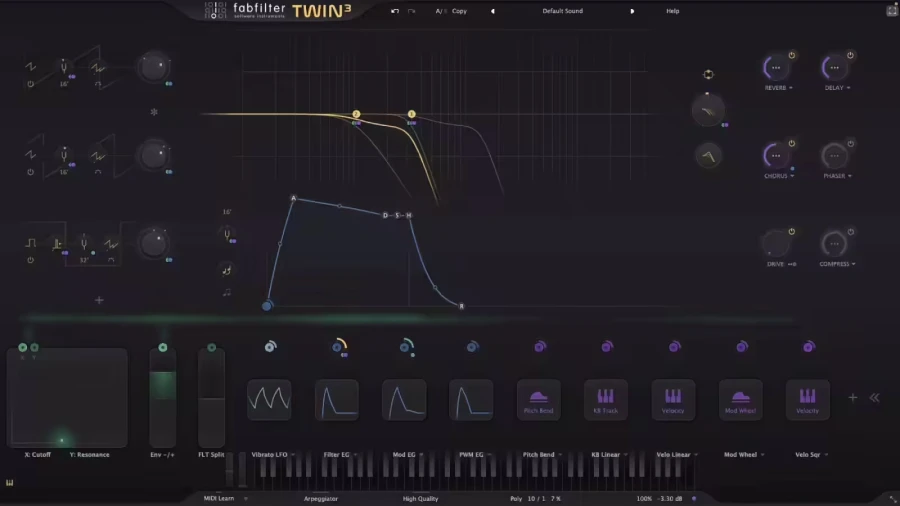The height and width of the screenshot is (506, 900).
Task: Open the DELAY dropdown
Action: pyautogui.click(x=837, y=88)
